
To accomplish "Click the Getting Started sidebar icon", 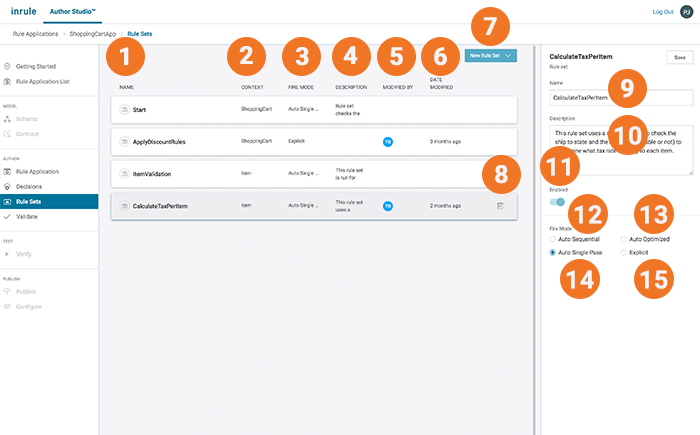I will coord(8,66).
